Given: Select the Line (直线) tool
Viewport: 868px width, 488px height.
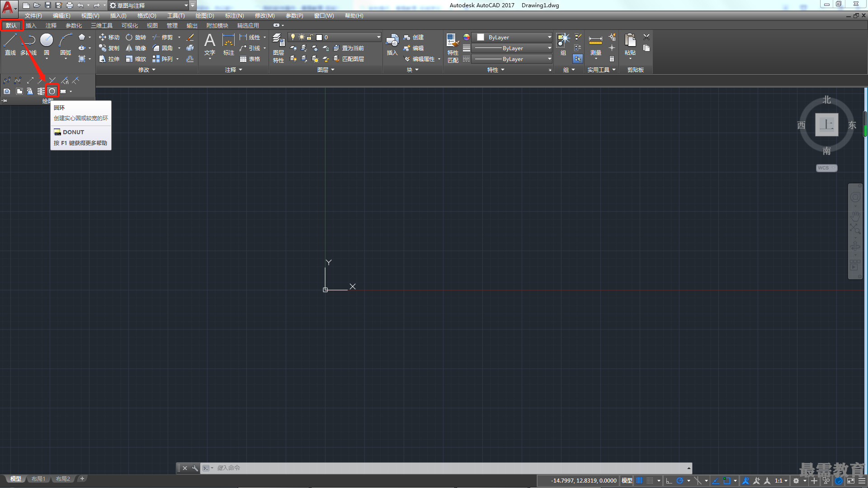Looking at the screenshot, I should (10, 44).
